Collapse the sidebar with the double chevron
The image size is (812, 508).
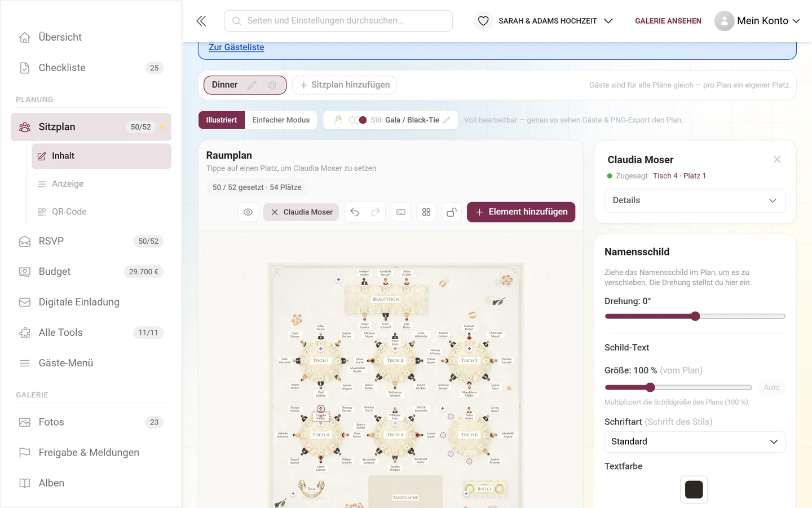(201, 21)
